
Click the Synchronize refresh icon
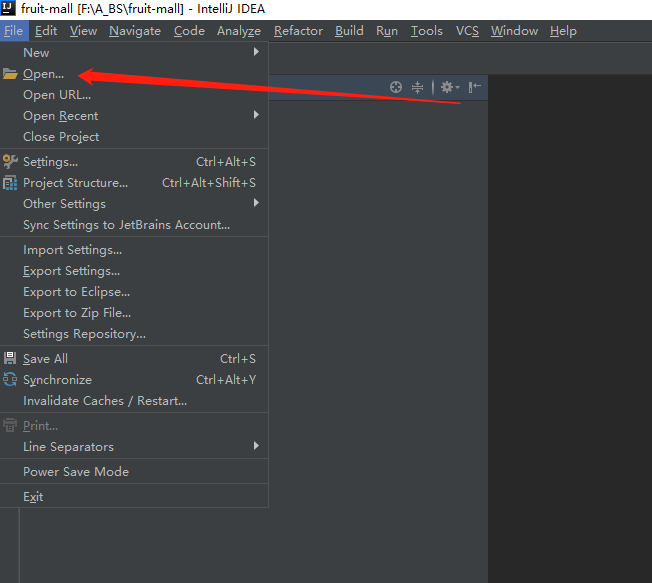coord(10,379)
